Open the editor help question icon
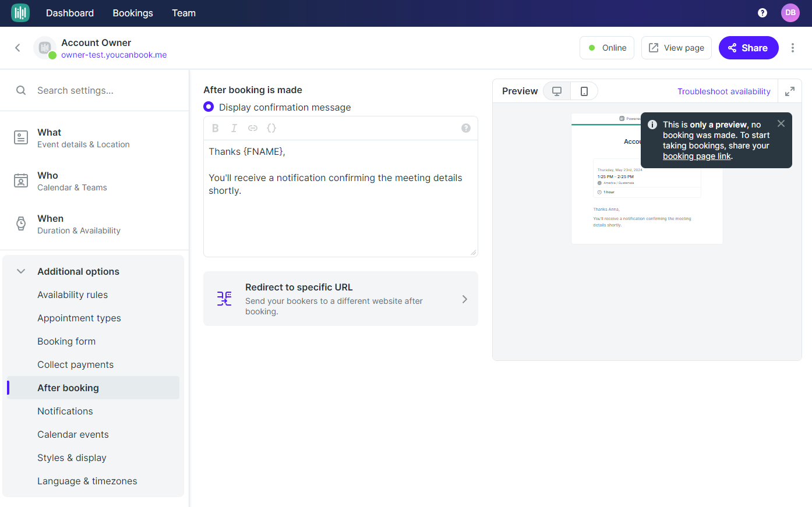 466,128
